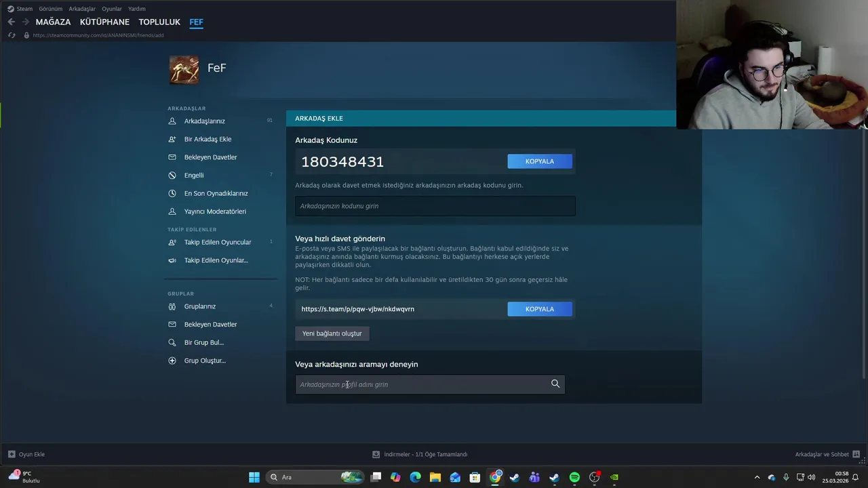The height and width of the screenshot is (488, 868).
Task: Open Google Chrome from the taskbar
Action: pyautogui.click(x=496, y=477)
